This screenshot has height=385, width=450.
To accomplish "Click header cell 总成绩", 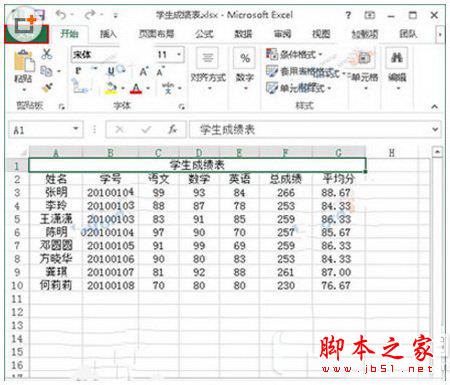I will (286, 179).
